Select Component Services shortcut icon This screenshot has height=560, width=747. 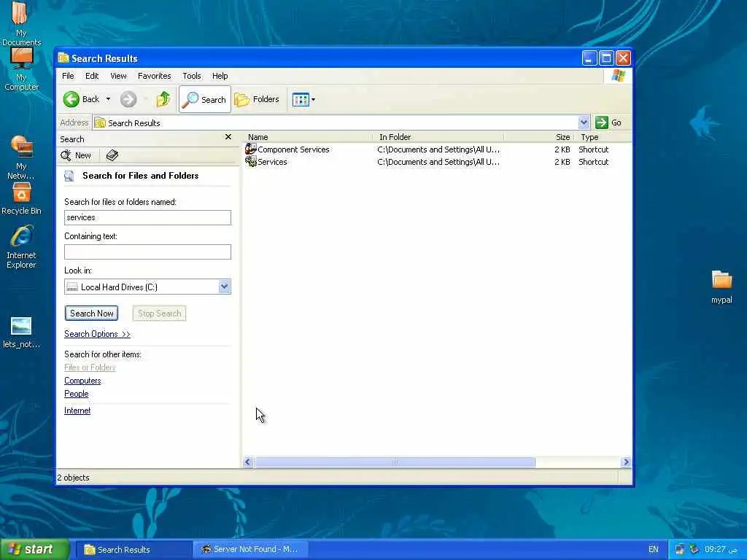[x=251, y=149]
